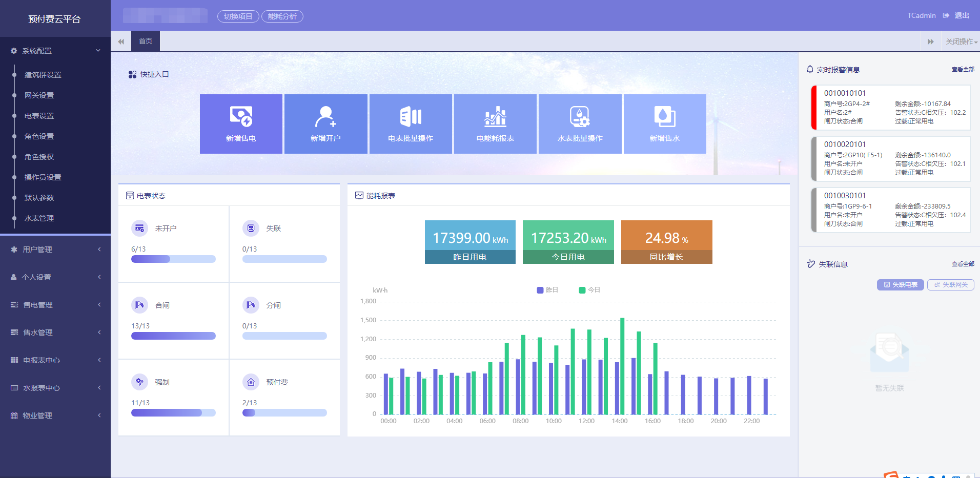The image size is (980, 478).
Task: Click the 未开户 meter status icon
Action: pyautogui.click(x=139, y=228)
